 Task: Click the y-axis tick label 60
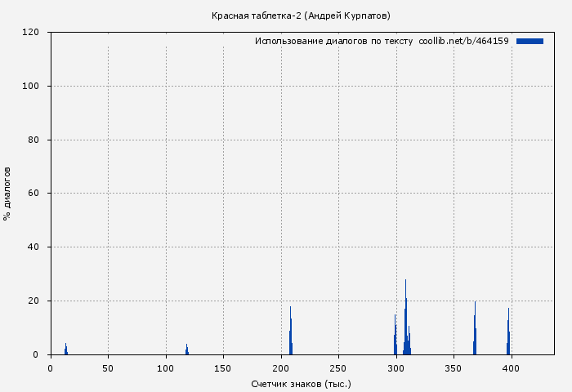[34, 194]
